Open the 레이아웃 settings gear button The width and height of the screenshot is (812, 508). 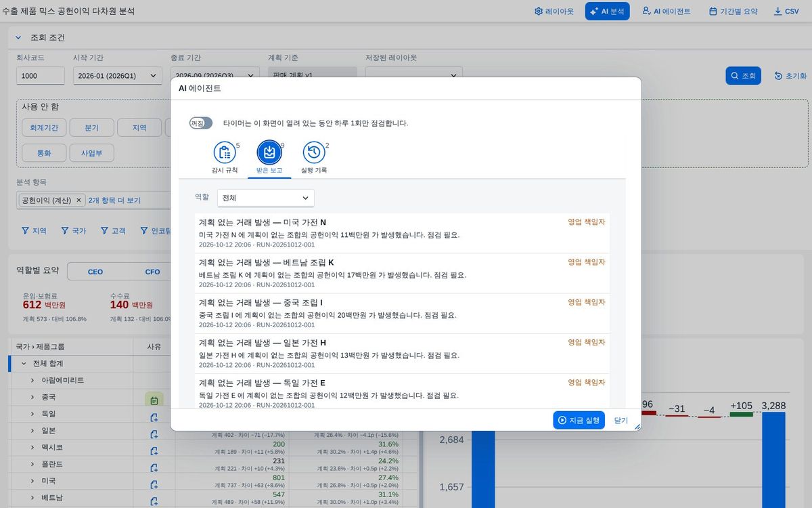[554, 12]
